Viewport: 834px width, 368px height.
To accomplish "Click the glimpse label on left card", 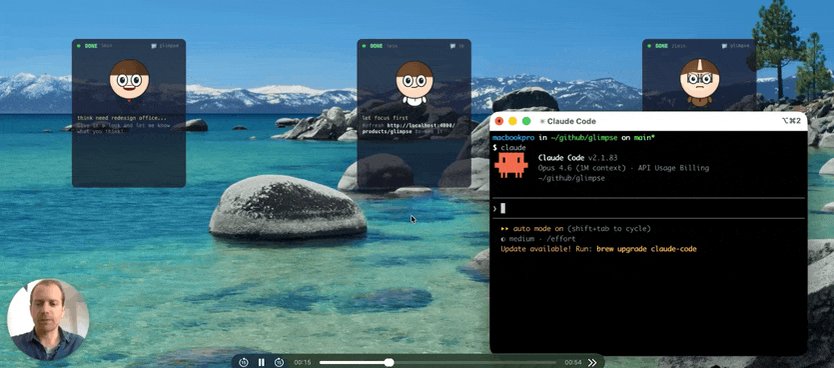I will point(168,46).
